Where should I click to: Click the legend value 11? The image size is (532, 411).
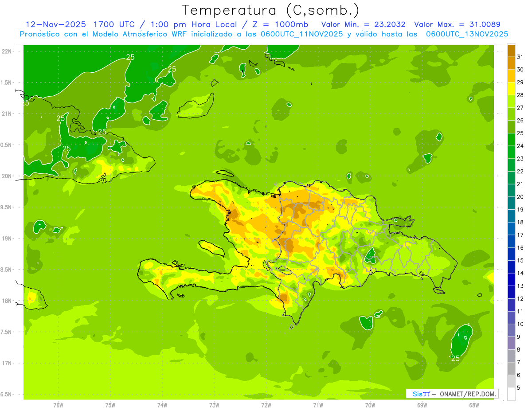pos(520,312)
